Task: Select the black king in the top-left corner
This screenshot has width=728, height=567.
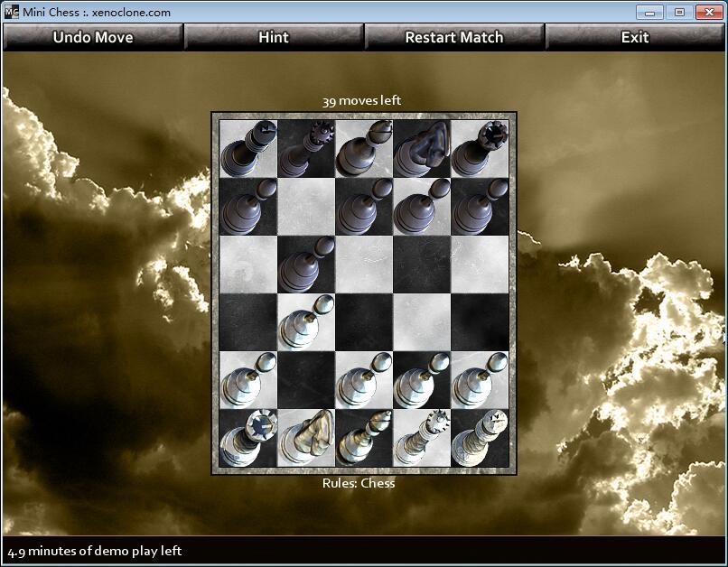Action: tap(248, 149)
